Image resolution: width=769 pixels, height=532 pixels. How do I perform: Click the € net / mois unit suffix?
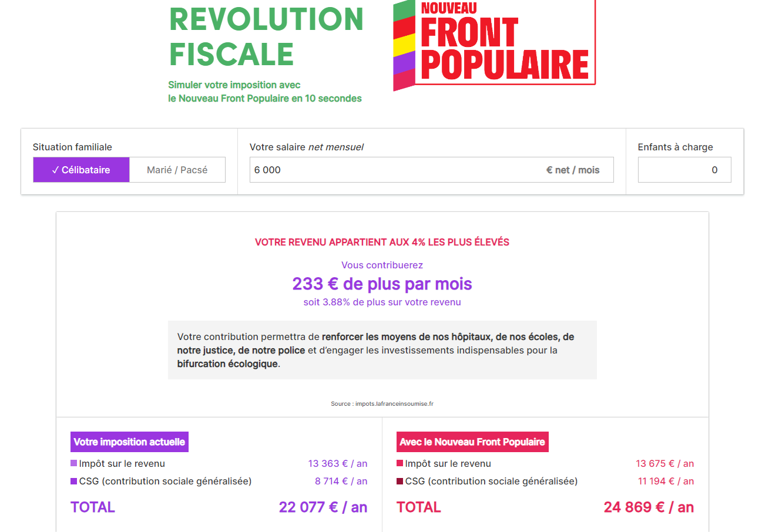point(573,170)
